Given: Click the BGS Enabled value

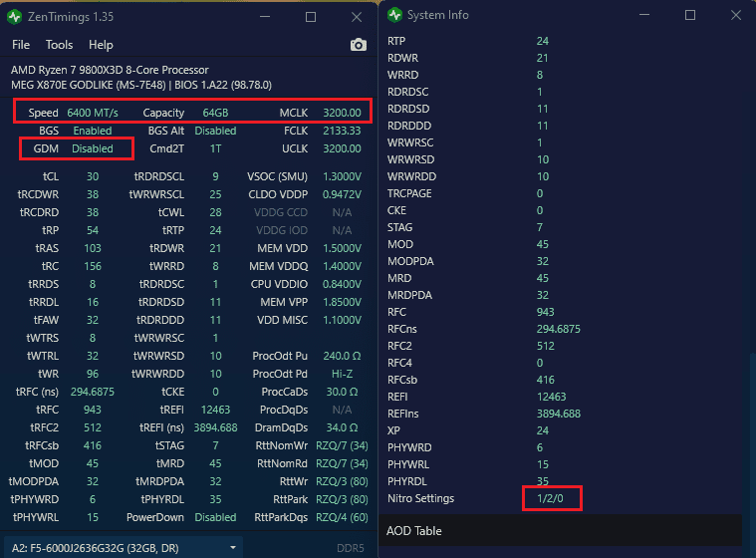Looking at the screenshot, I should tap(93, 131).
